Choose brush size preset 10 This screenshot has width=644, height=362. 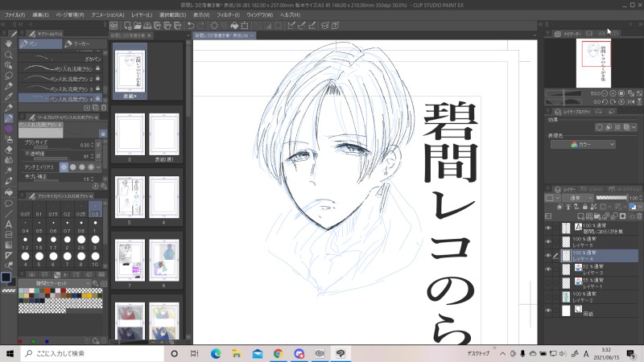[95, 260]
